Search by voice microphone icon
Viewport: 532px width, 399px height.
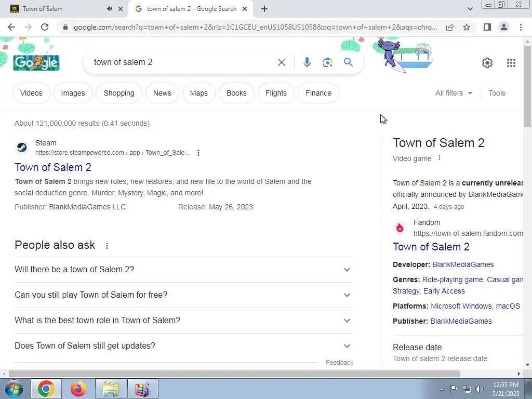coord(307,62)
